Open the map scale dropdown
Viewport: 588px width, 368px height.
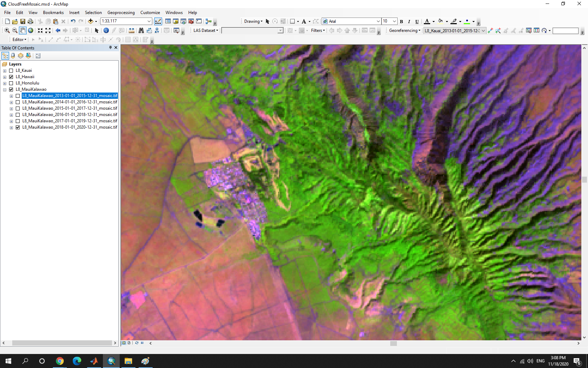[x=149, y=21]
